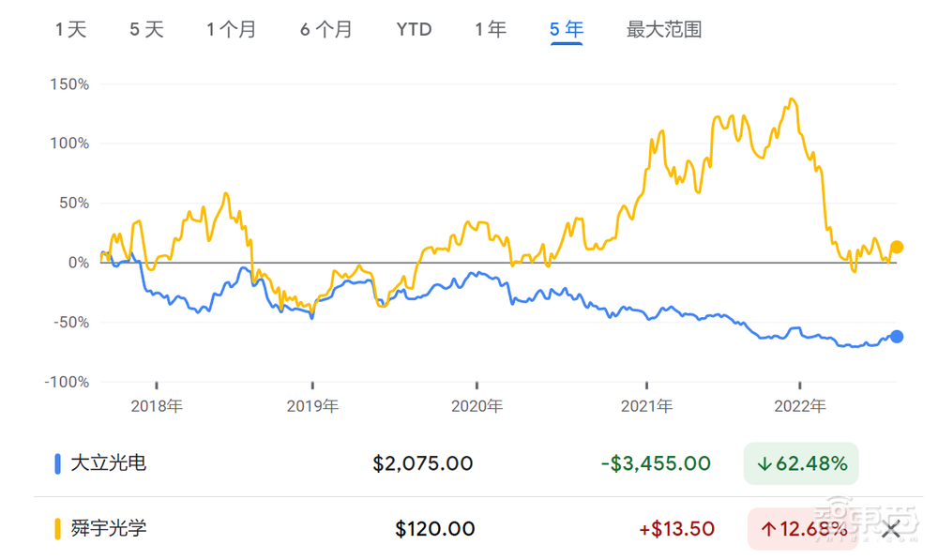This screenshot has height=560, width=938.
Task: Select the blue endpoint dot on the chart
Action: (x=898, y=336)
